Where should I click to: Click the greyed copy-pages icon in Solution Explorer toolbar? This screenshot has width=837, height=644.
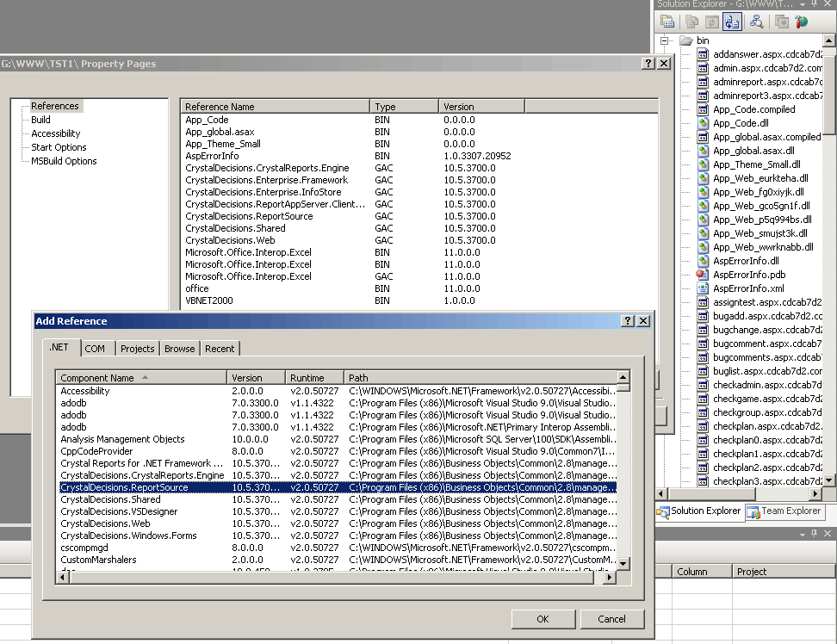coord(691,22)
